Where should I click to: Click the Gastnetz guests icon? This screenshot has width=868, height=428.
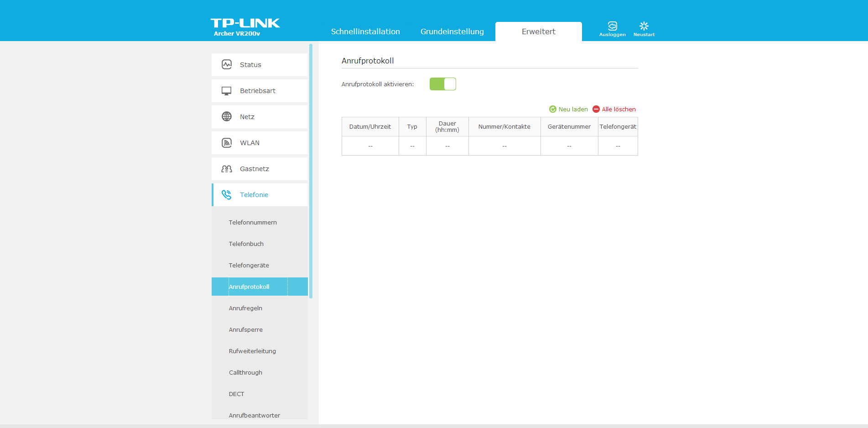[227, 169]
